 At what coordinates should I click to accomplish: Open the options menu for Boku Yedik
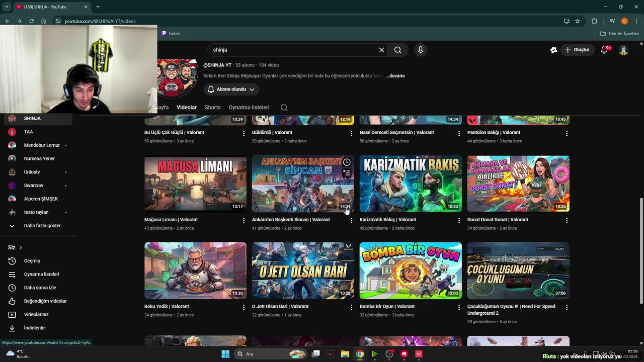[x=244, y=307]
